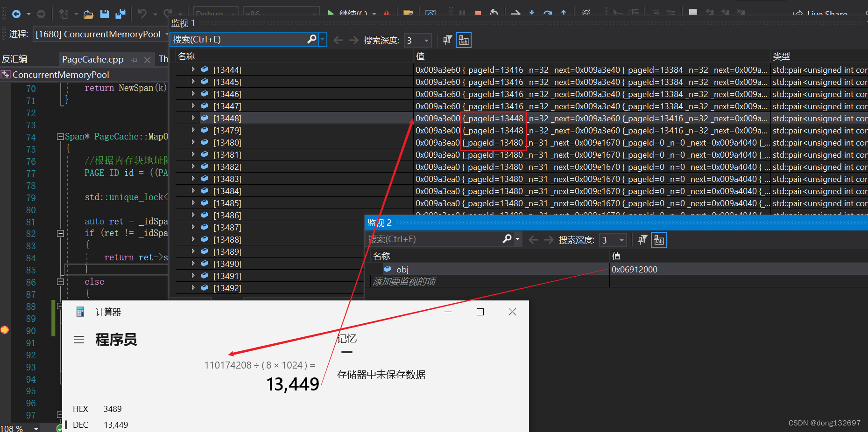This screenshot has height=432, width=868.
Task: Expand the [13480] watch entry
Action: pyautogui.click(x=193, y=142)
